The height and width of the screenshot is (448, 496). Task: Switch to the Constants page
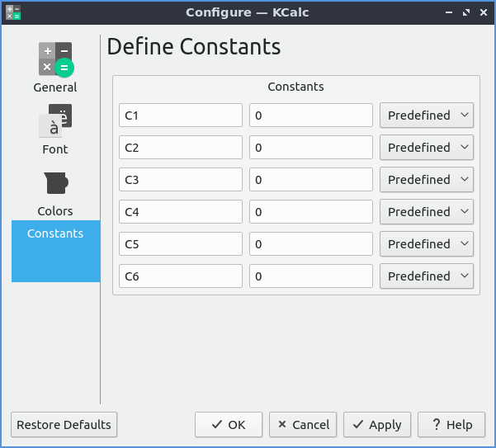(x=55, y=233)
